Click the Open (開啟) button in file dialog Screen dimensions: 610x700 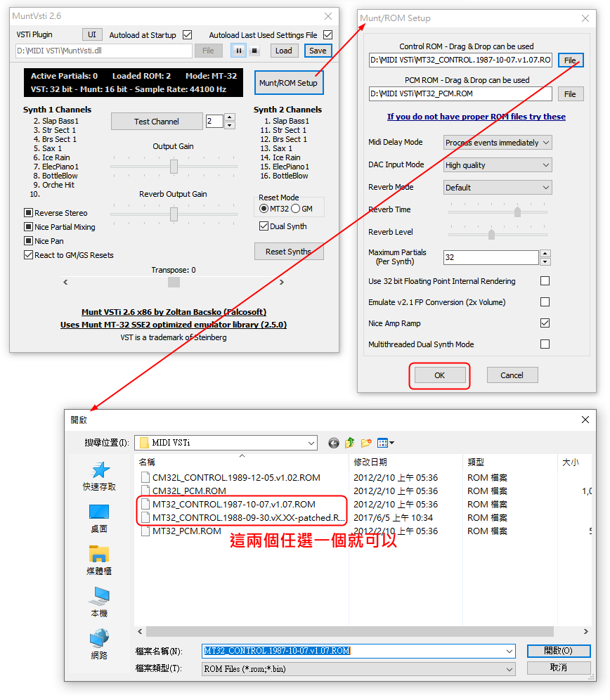tap(559, 651)
